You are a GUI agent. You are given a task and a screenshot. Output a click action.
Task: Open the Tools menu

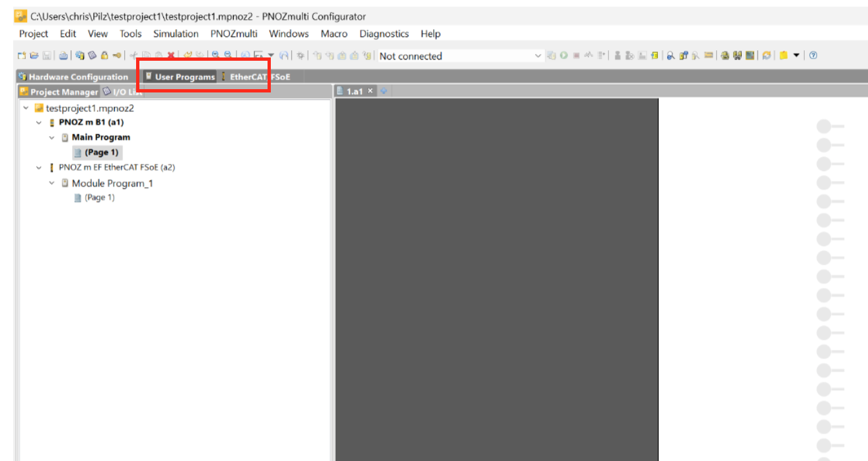131,34
